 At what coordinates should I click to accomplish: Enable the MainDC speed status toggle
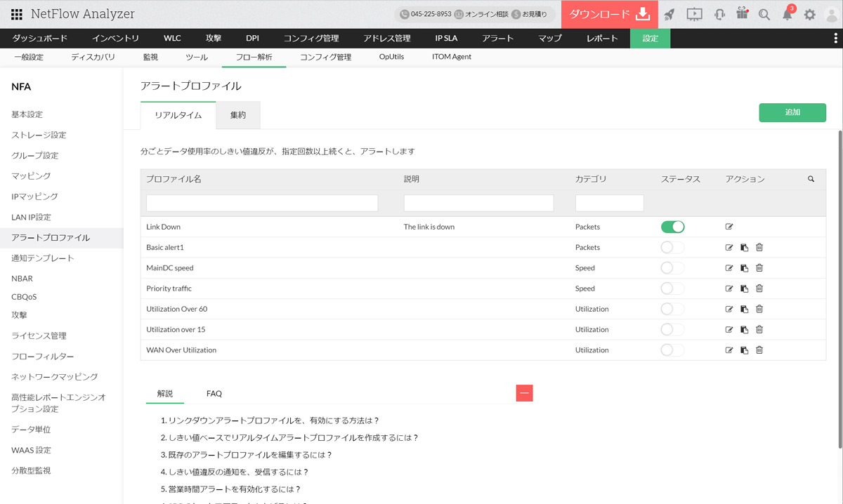(x=672, y=268)
